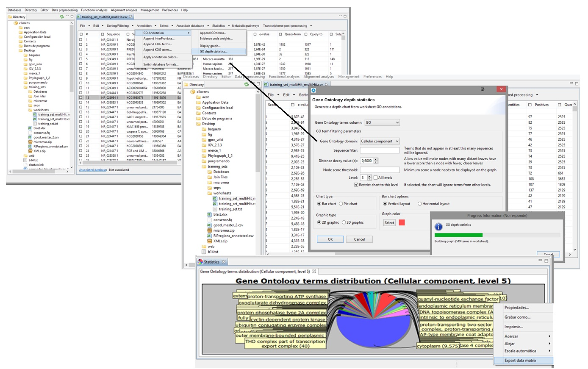Open Gene Ontology terms column dropdown
Image resolution: width=588 pixels, height=369 pixels.
[382, 122]
